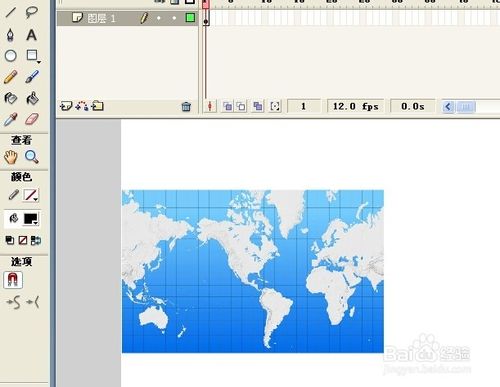Select the 图层 1 layer row
This screenshot has width=500, height=387.
pos(127,18)
